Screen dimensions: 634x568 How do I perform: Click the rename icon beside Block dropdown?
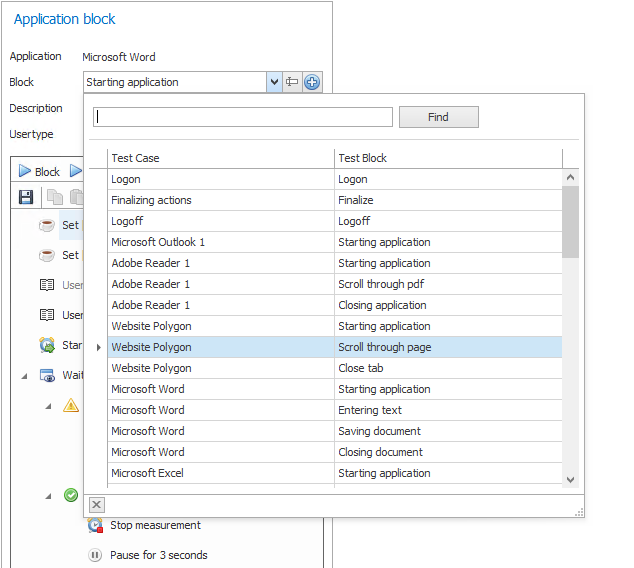point(292,82)
